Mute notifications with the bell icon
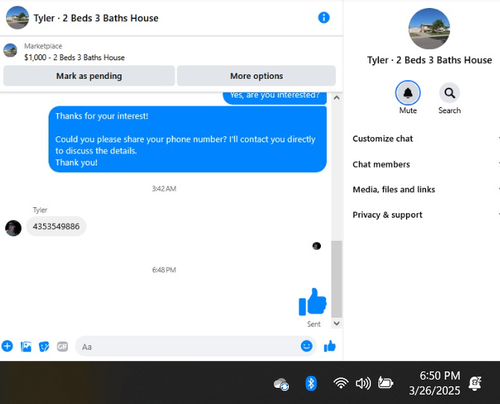This screenshot has width=500, height=404. [408, 93]
